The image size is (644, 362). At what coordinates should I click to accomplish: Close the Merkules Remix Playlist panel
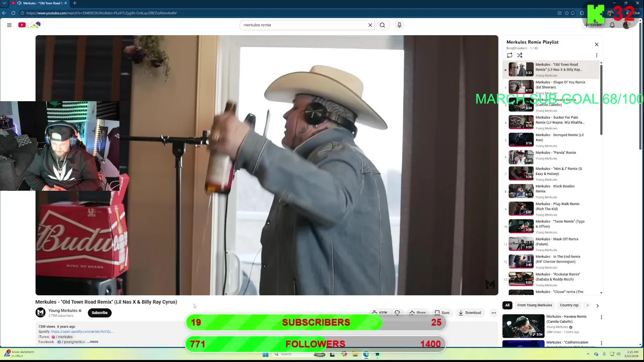[x=597, y=44]
